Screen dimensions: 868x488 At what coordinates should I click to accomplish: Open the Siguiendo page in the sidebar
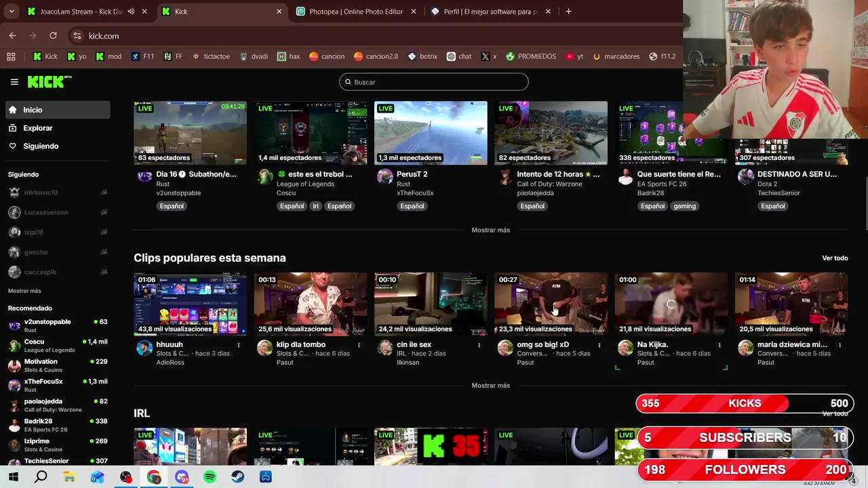pyautogui.click(x=41, y=146)
